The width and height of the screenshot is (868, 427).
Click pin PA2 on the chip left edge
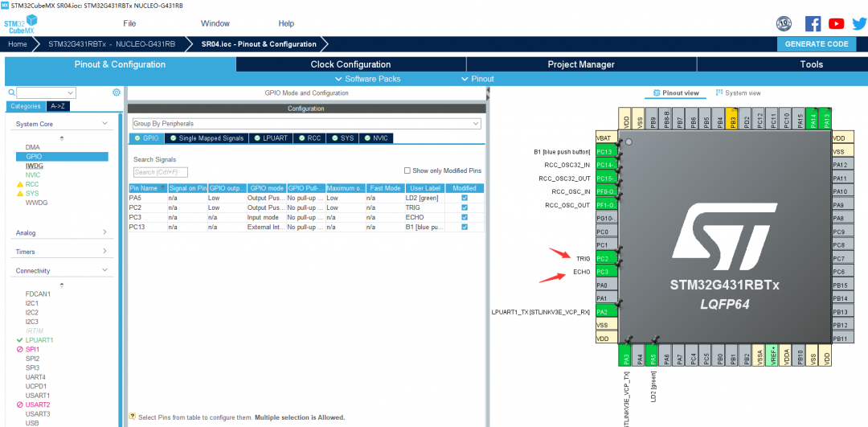(x=607, y=312)
